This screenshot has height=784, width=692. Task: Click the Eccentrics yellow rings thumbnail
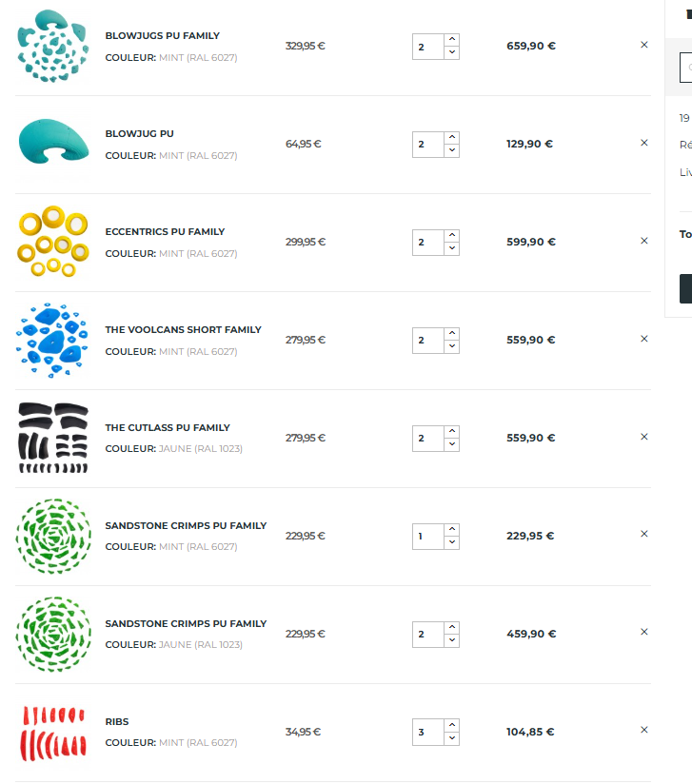[x=52, y=242]
